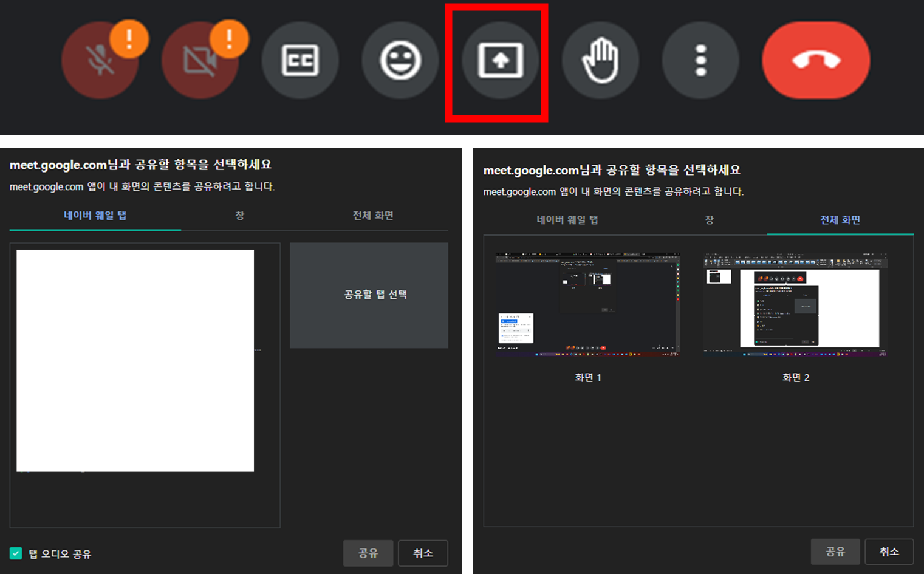Switch to the 창 tab in right dialog

click(x=709, y=220)
